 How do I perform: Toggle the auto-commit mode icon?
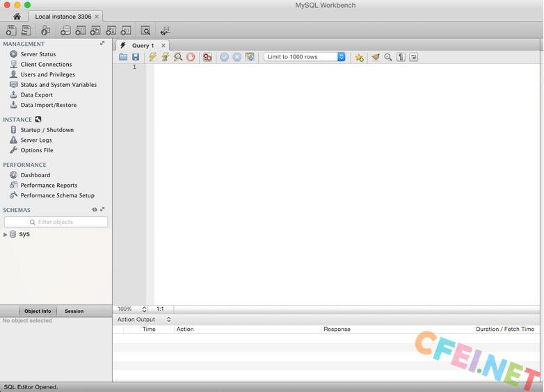pos(250,57)
